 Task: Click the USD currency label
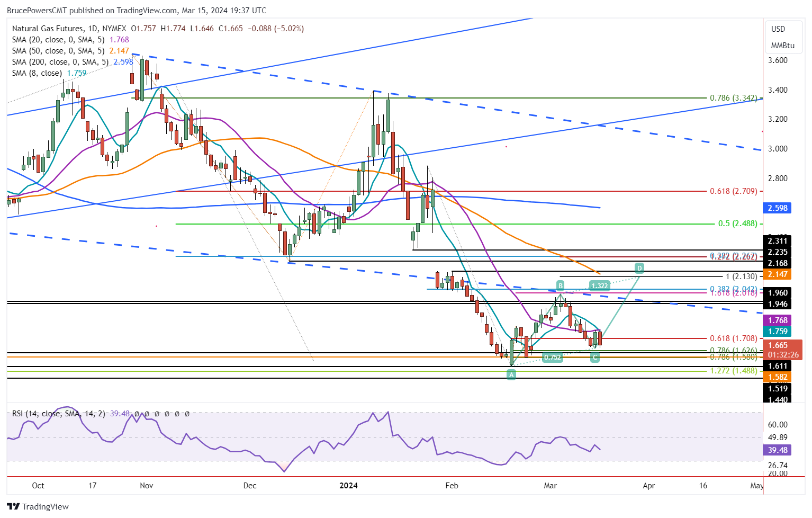click(778, 29)
